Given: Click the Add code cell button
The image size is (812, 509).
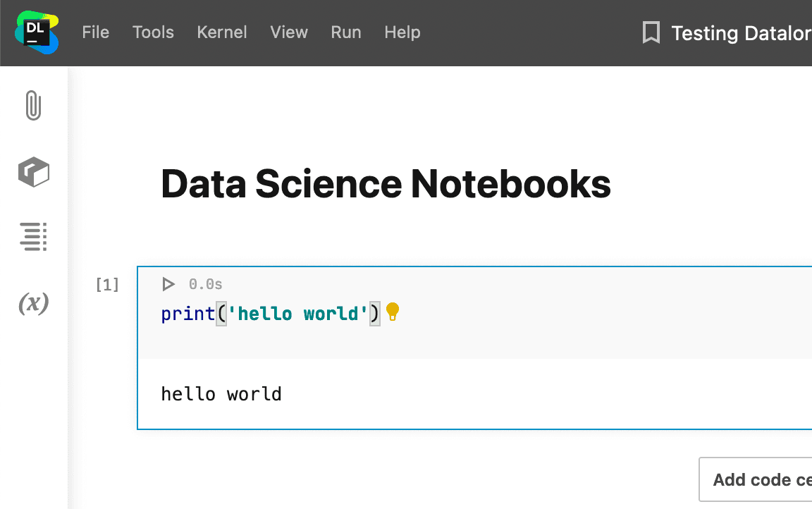Looking at the screenshot, I should pos(761,479).
